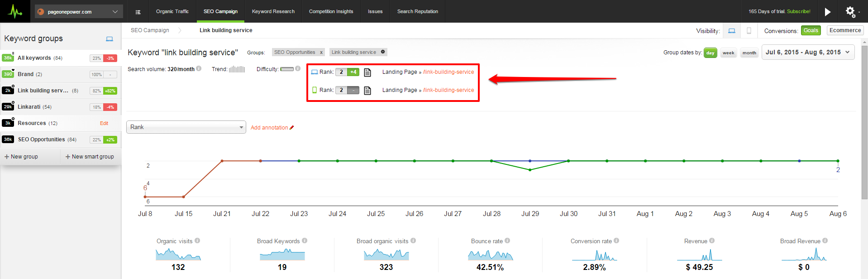Remove SEO Opportunities group tag with x
The image size is (868, 279).
point(321,53)
